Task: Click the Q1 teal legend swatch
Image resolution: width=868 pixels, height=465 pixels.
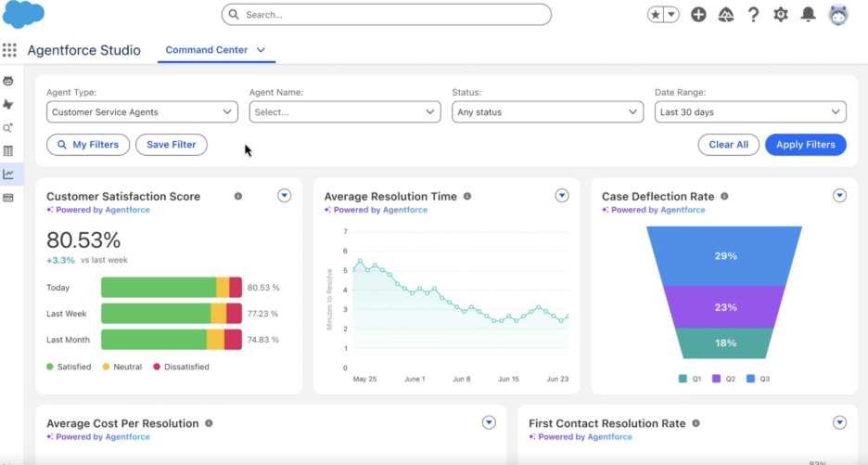Action: point(683,379)
